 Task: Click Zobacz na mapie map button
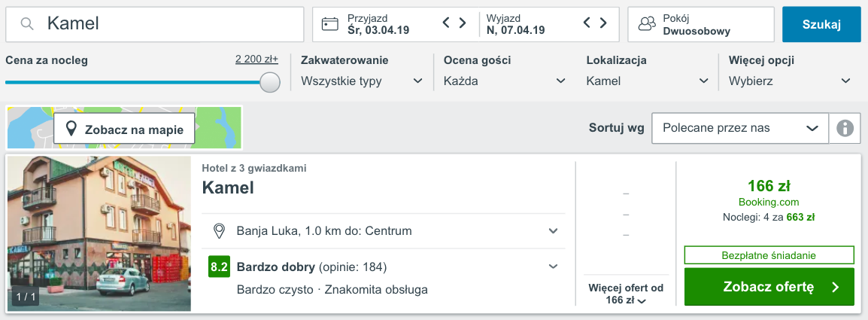tap(124, 130)
